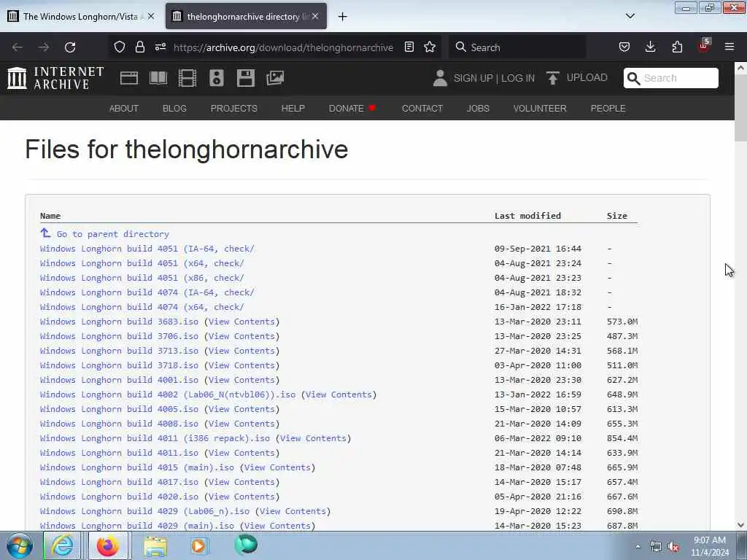Click the SIGN UP link
The image size is (747, 560).
pos(473,78)
